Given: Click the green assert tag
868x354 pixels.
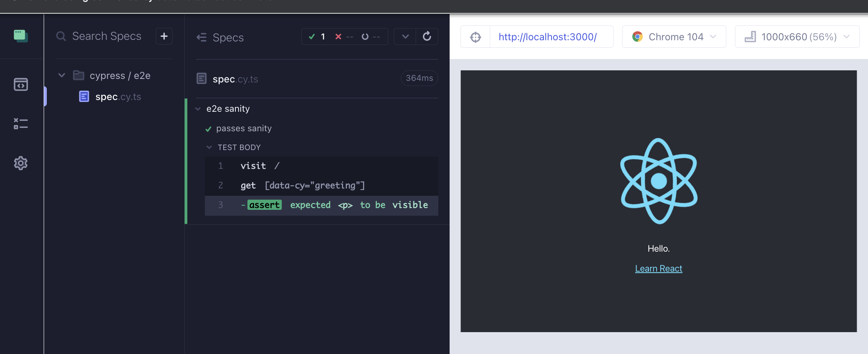Looking at the screenshot, I should [264, 205].
